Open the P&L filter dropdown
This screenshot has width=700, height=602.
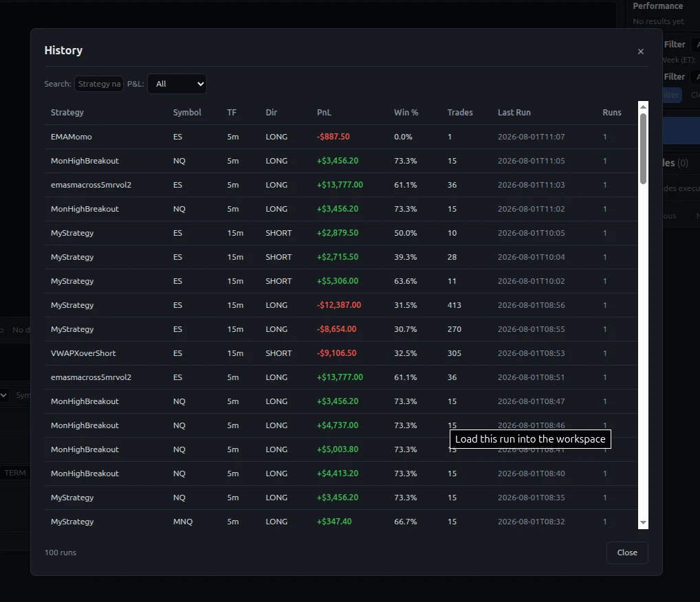(177, 84)
